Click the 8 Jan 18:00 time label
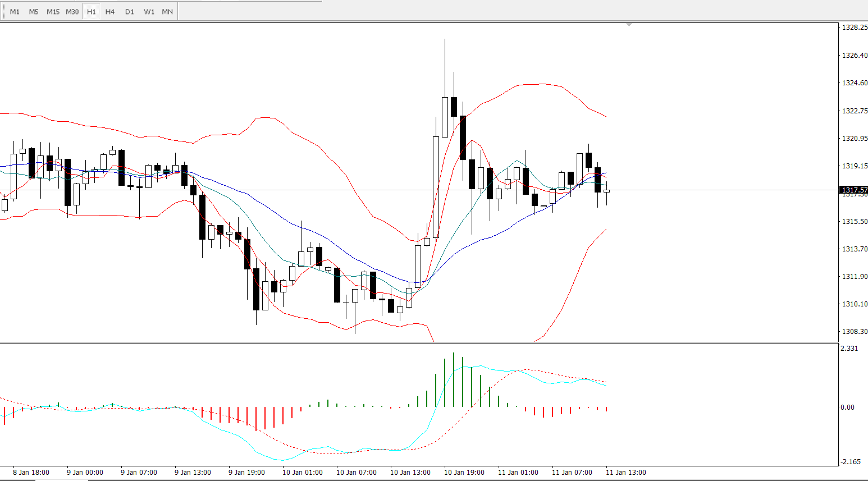 click(31, 473)
